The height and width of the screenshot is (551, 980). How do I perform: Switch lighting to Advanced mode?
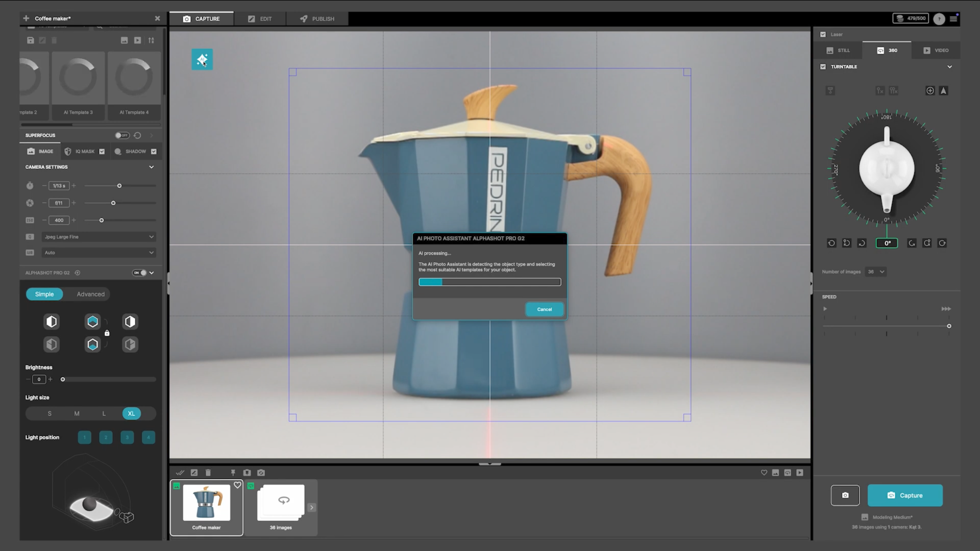point(91,294)
